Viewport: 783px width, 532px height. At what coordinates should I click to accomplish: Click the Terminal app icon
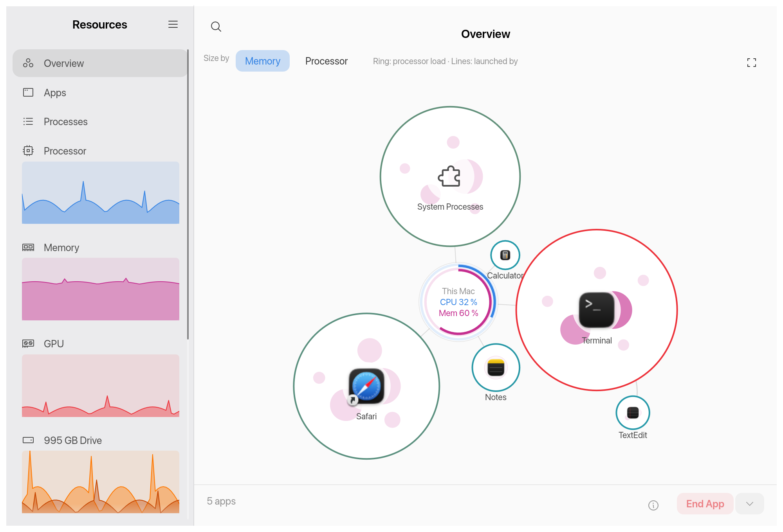597,310
